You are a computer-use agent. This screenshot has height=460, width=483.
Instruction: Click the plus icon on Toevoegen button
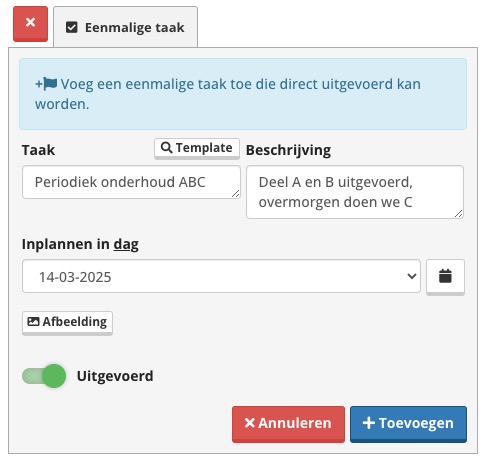point(369,423)
